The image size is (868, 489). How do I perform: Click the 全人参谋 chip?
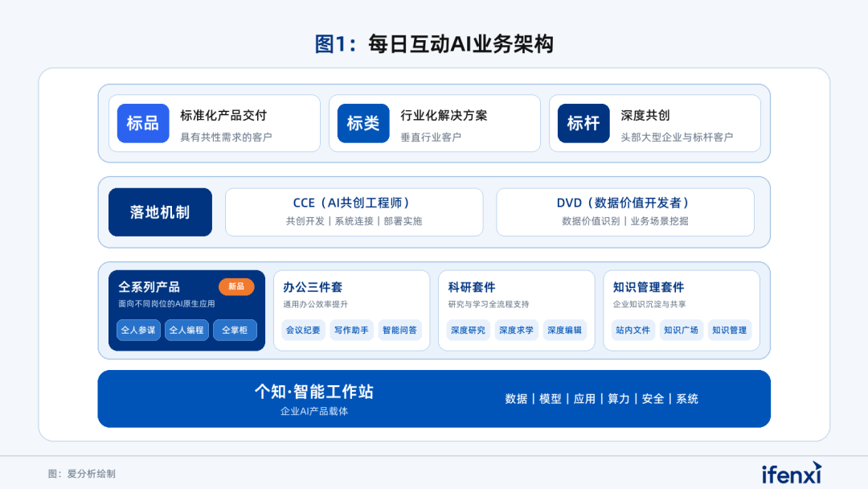(138, 330)
